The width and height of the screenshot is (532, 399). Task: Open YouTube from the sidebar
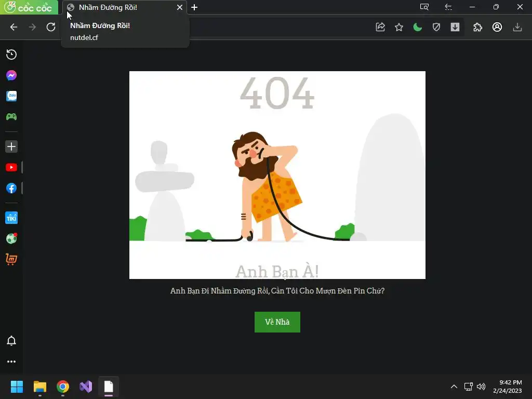point(11,167)
